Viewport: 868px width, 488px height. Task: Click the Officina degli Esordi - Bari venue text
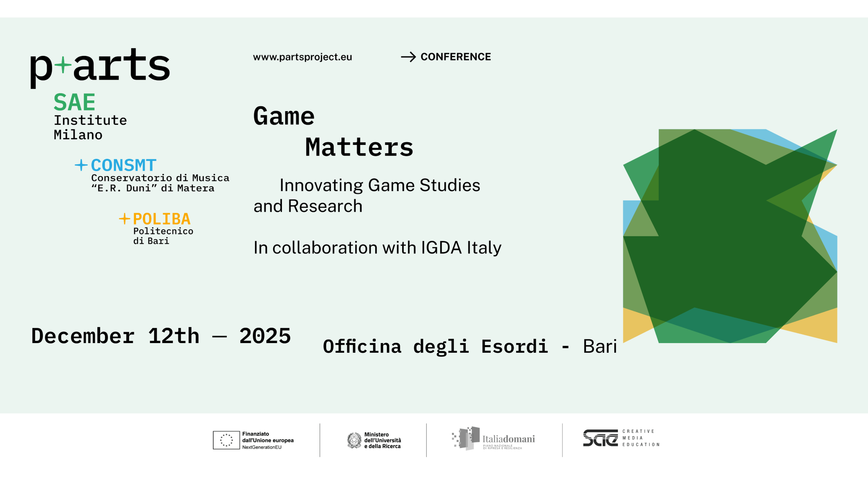coord(469,346)
